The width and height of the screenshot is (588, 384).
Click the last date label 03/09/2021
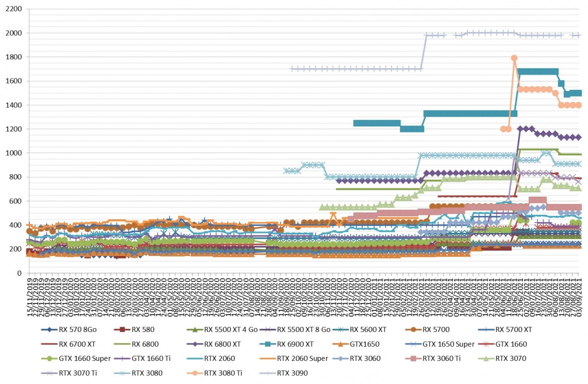click(x=580, y=297)
